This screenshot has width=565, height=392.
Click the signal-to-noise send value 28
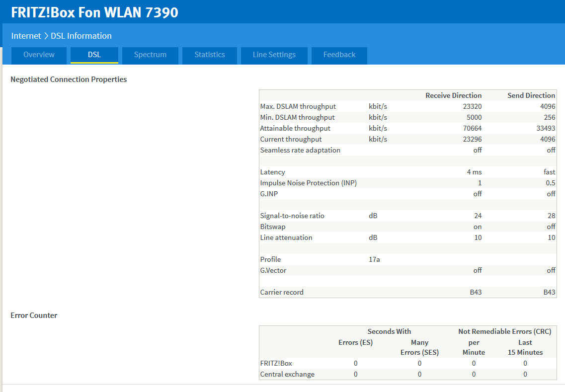551,216
